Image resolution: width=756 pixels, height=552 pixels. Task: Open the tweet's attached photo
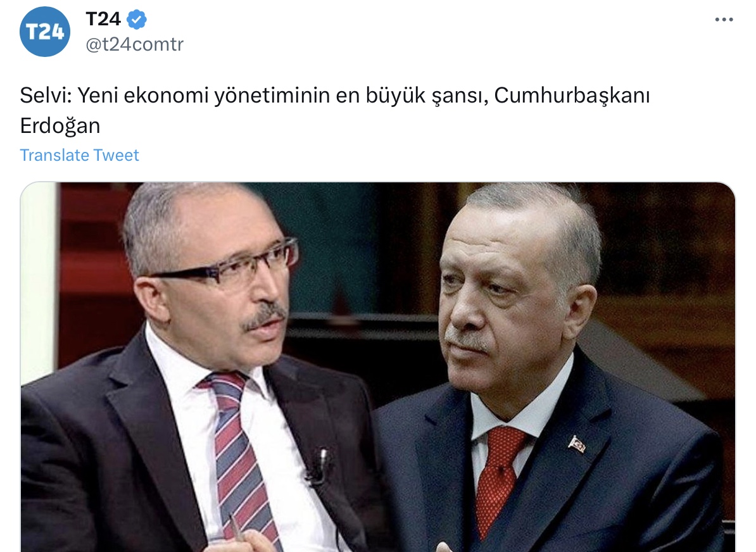(x=378, y=367)
